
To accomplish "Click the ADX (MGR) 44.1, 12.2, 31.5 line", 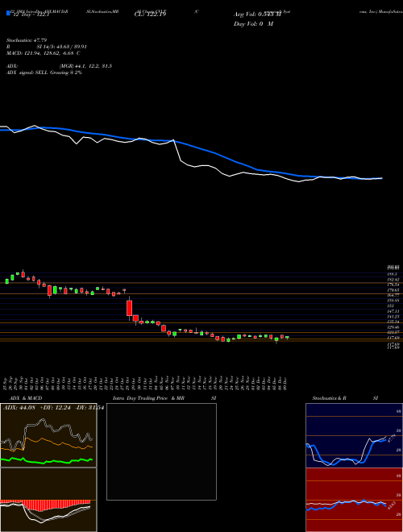I will click(x=59, y=66).
